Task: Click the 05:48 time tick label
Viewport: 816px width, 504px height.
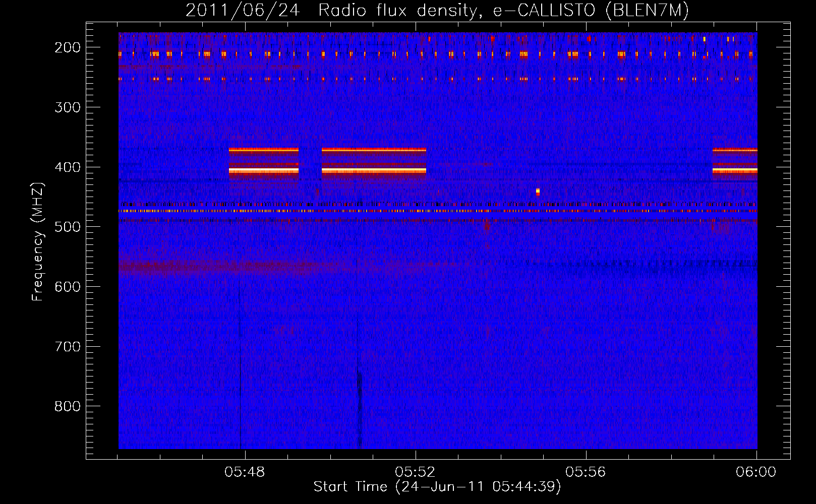Action: tap(245, 472)
